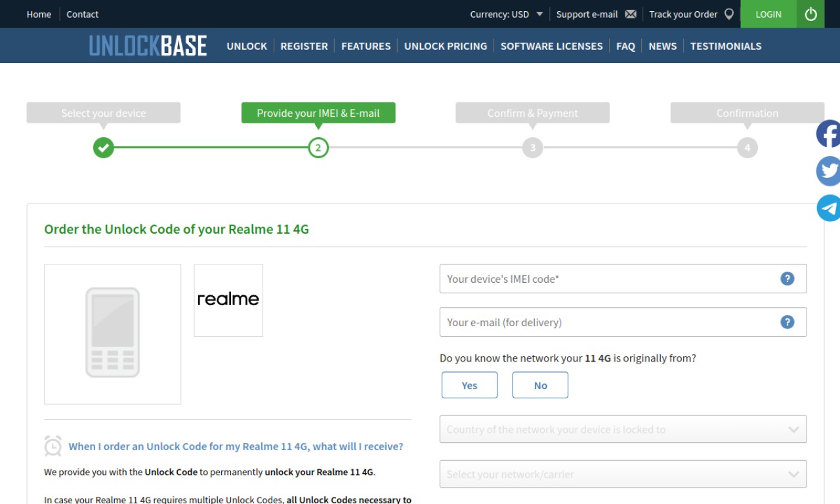Viewport: 840px width, 504px height.
Task: Open Telegram share icon on right edge
Action: (x=828, y=208)
